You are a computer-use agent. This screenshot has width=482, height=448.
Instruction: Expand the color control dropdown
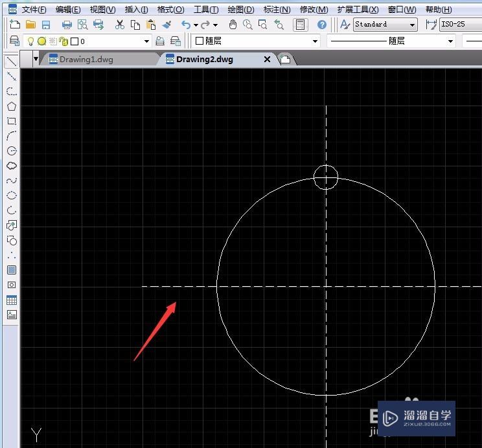tap(315, 41)
